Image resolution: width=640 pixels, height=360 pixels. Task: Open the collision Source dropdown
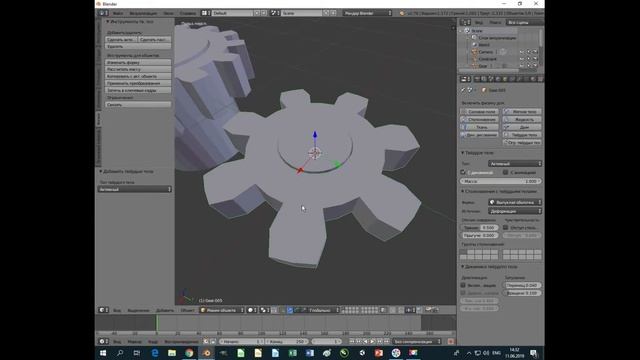[x=515, y=211]
